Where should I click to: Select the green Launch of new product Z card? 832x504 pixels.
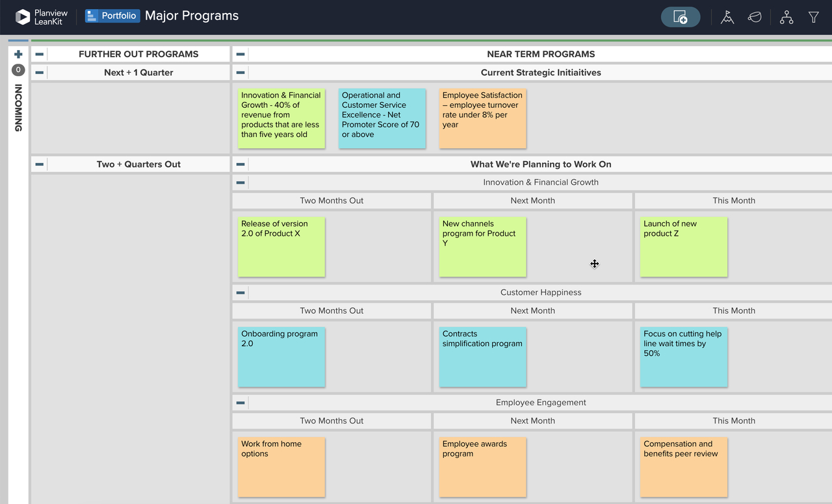pos(684,246)
